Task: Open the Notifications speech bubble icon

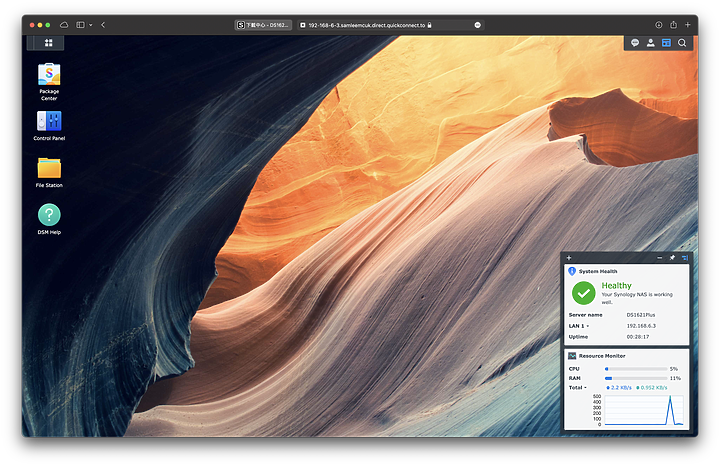Action: point(635,43)
